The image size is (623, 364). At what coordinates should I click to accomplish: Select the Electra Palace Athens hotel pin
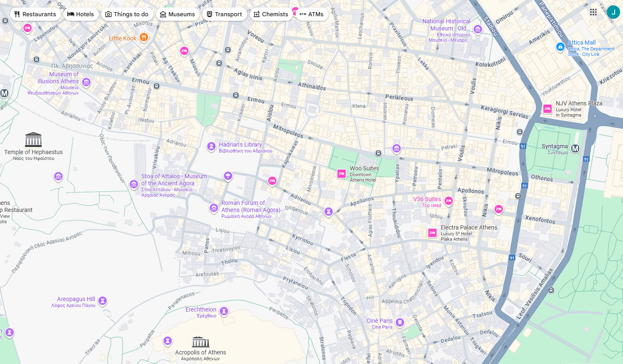432,233
